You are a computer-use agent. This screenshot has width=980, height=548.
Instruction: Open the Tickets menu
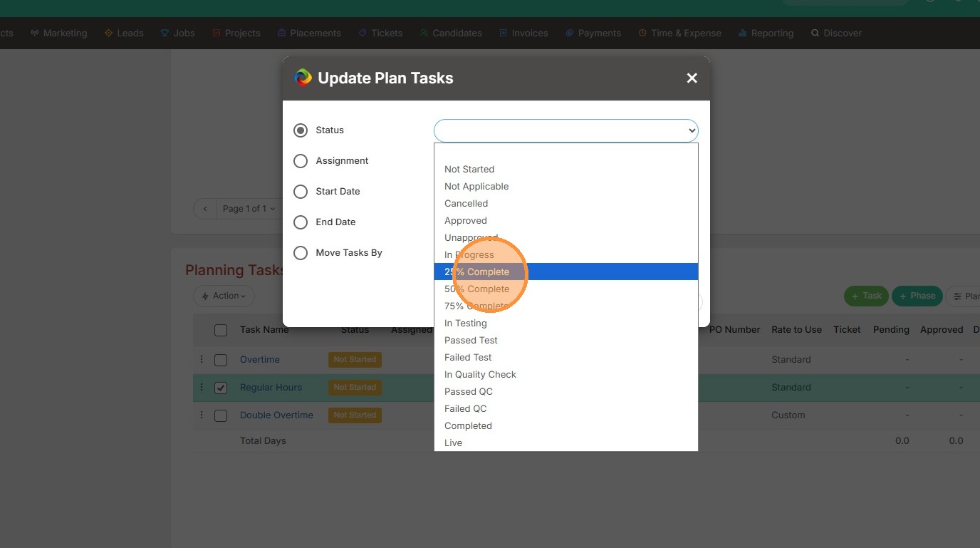(380, 33)
